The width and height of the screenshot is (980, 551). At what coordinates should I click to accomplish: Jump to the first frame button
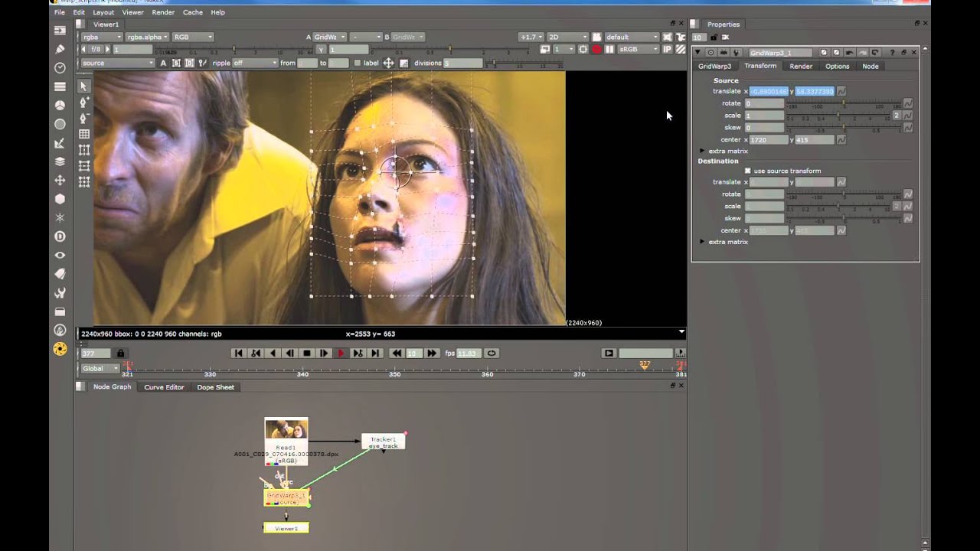click(238, 353)
